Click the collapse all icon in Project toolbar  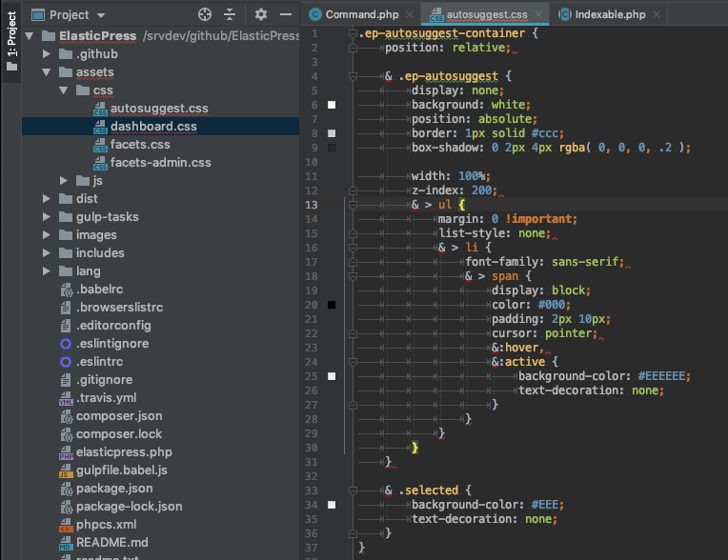pyautogui.click(x=230, y=14)
